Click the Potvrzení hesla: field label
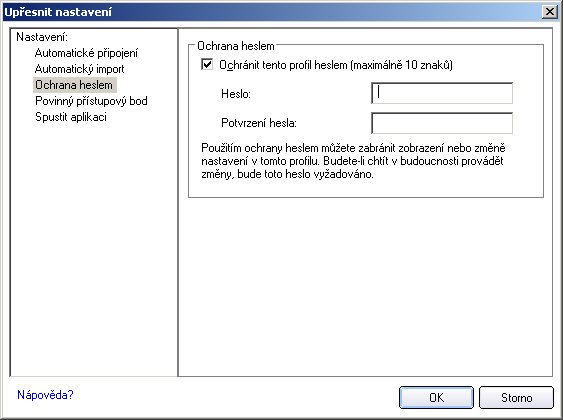This screenshot has width=563, height=420. click(259, 123)
